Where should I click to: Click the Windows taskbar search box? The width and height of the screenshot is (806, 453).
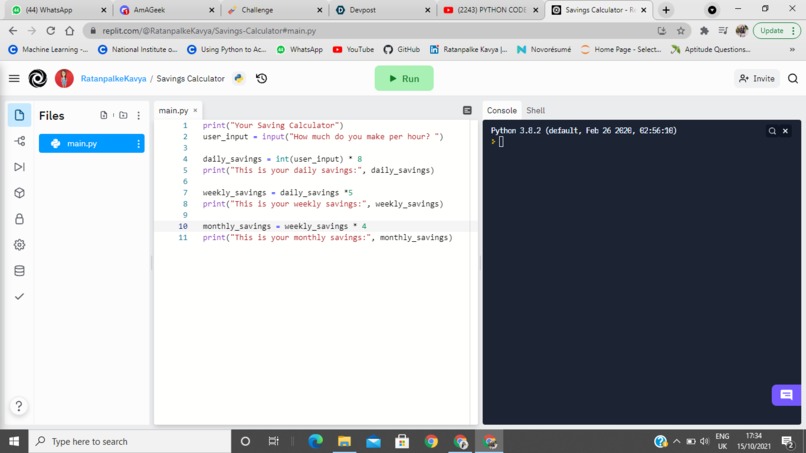(x=130, y=441)
